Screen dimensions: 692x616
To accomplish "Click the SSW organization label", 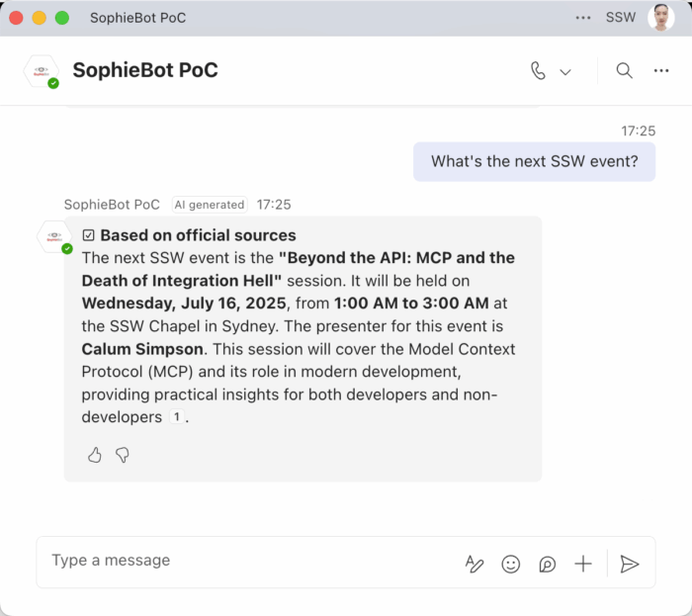I will 621,18.
